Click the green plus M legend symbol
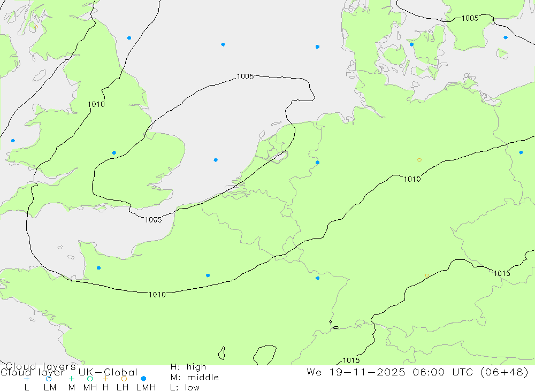The image size is (535, 392). click(x=71, y=379)
